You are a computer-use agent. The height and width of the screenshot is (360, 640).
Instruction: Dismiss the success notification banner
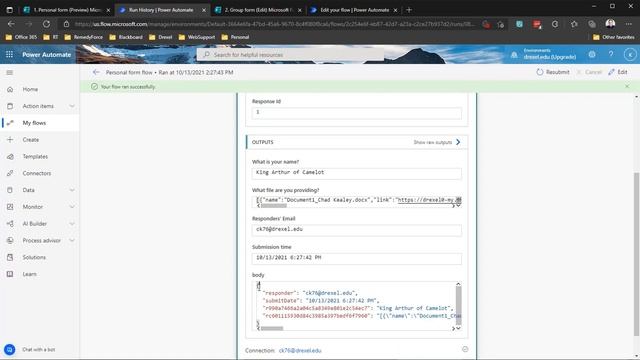tap(627, 87)
